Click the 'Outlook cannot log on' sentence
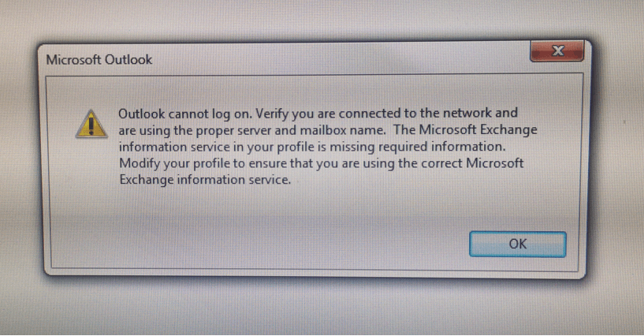This screenshot has width=644, height=336. [x=185, y=114]
